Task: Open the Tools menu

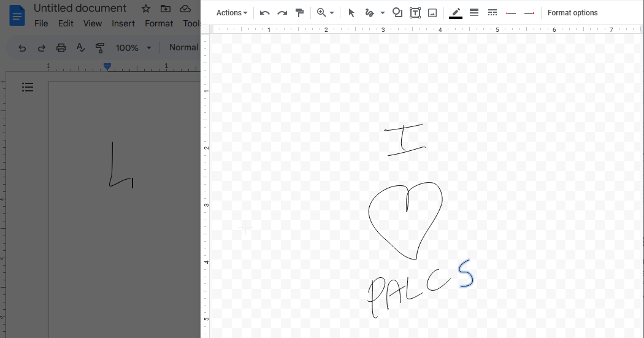Action: click(191, 23)
